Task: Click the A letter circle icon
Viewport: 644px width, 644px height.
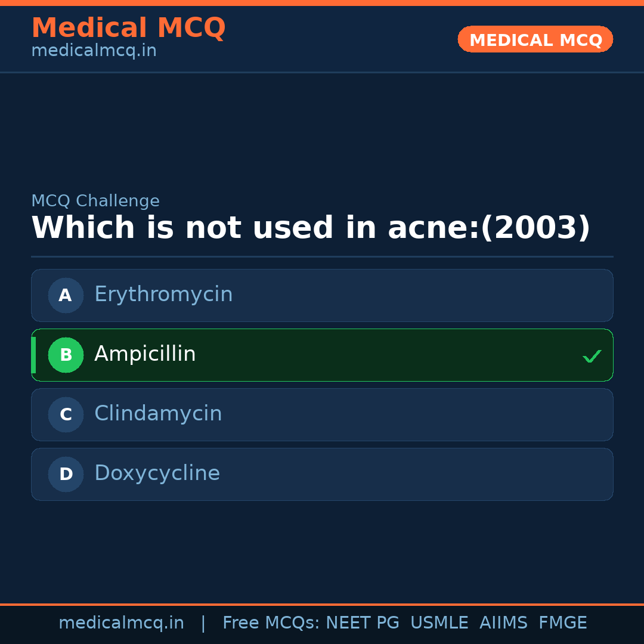Action: pos(66,295)
